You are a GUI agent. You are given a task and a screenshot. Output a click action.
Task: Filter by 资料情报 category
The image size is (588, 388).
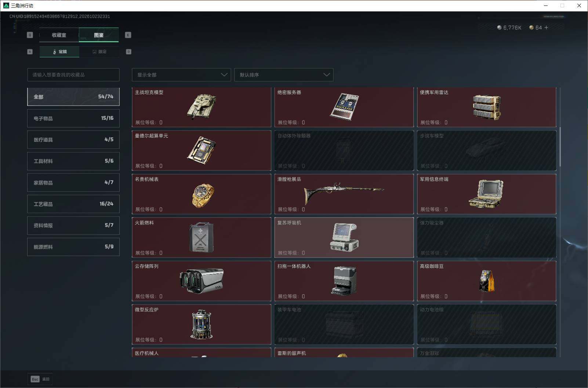coord(73,225)
